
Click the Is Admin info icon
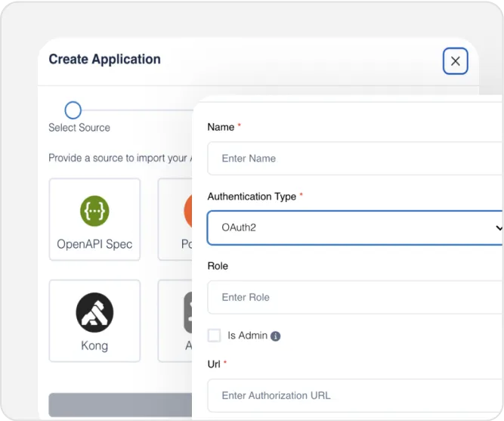(x=276, y=336)
